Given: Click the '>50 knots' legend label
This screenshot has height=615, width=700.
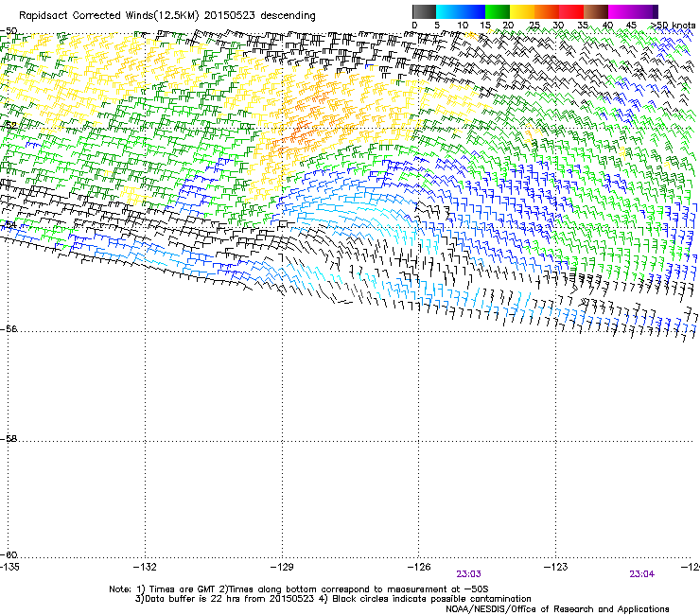Looking at the screenshot, I should point(674,26).
